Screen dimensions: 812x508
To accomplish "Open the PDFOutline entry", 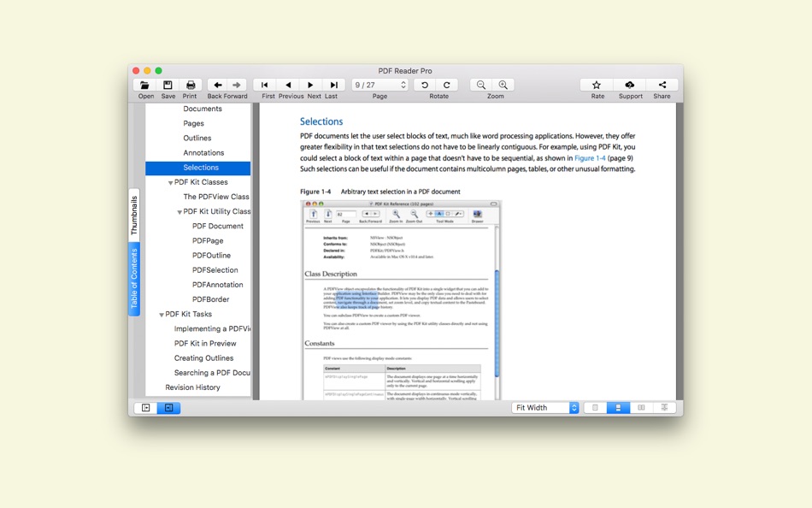I will pos(211,256).
